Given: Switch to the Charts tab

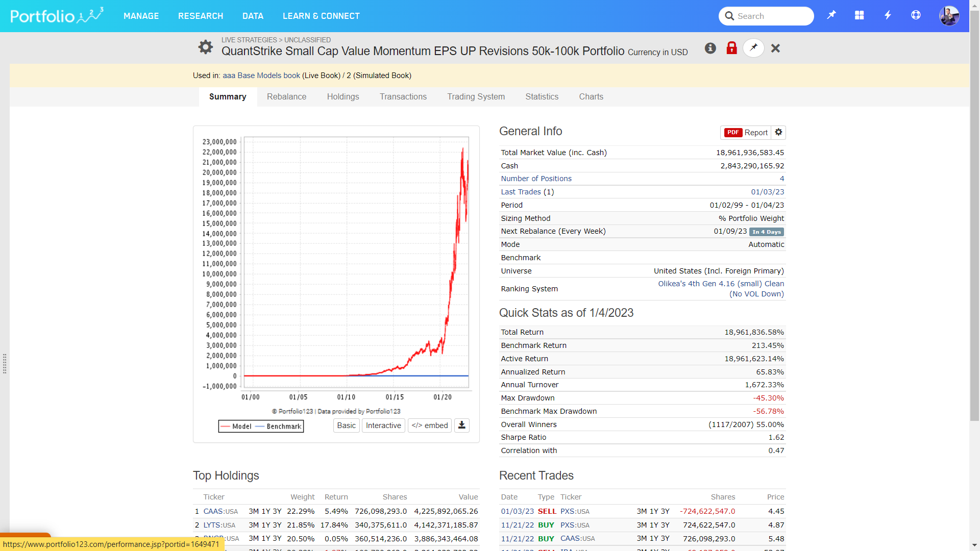Looking at the screenshot, I should (x=591, y=96).
